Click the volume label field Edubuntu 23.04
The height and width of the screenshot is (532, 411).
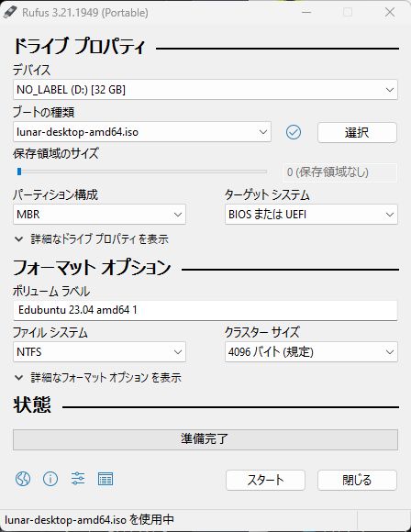[205, 310]
